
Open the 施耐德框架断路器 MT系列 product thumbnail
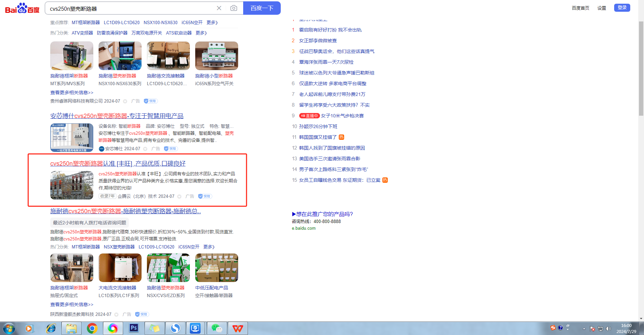[x=72, y=56]
